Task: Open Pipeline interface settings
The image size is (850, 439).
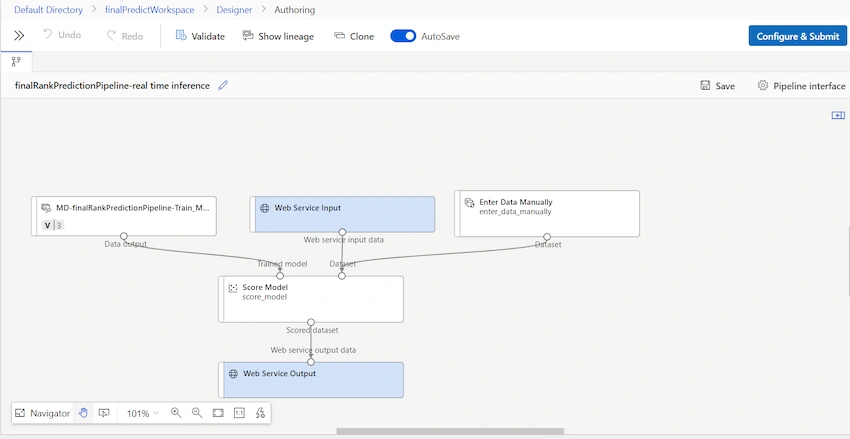Action: 801,86
